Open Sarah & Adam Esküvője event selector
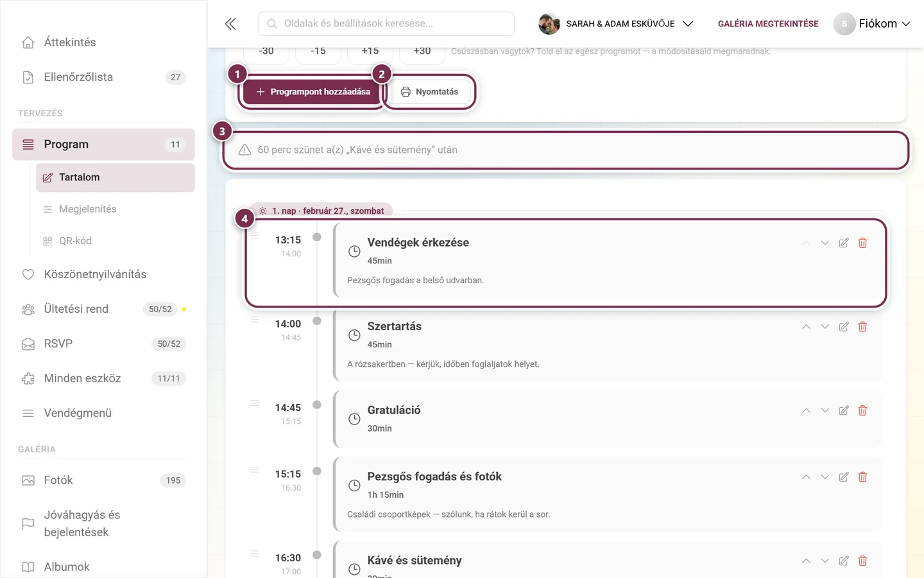This screenshot has width=924, height=578. coord(616,24)
